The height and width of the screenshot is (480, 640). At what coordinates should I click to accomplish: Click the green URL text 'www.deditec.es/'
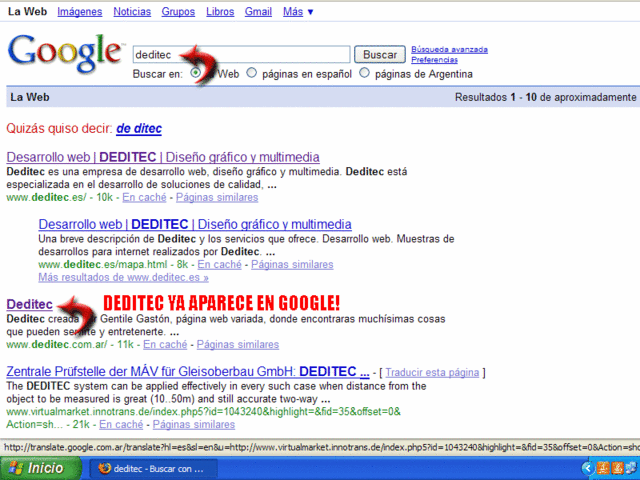(46, 198)
